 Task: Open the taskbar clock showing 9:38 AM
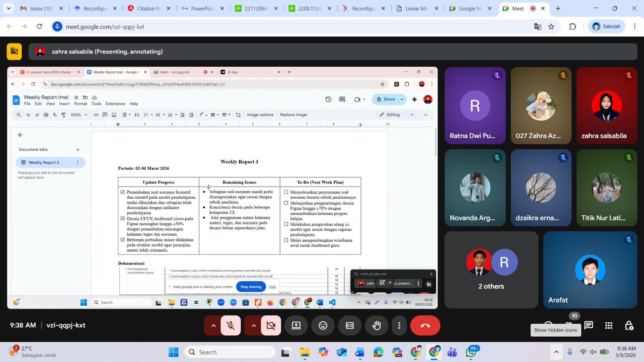point(626,352)
